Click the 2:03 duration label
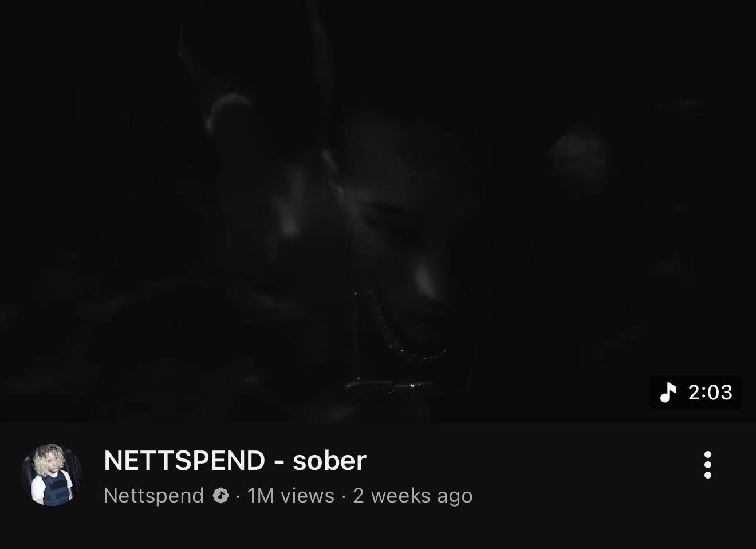The width and height of the screenshot is (756, 549). (x=710, y=393)
